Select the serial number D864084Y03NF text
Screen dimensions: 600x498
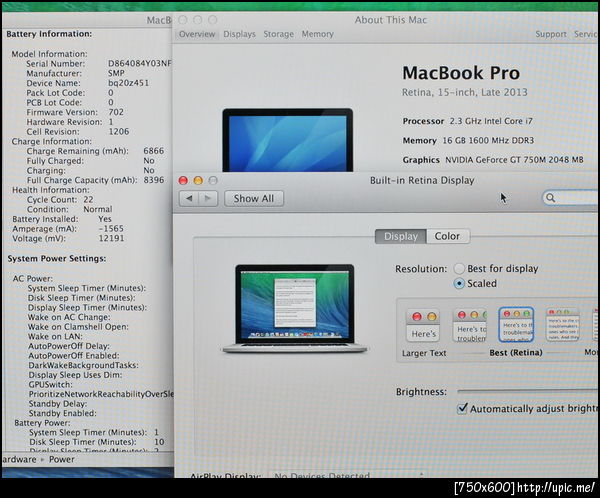point(139,64)
